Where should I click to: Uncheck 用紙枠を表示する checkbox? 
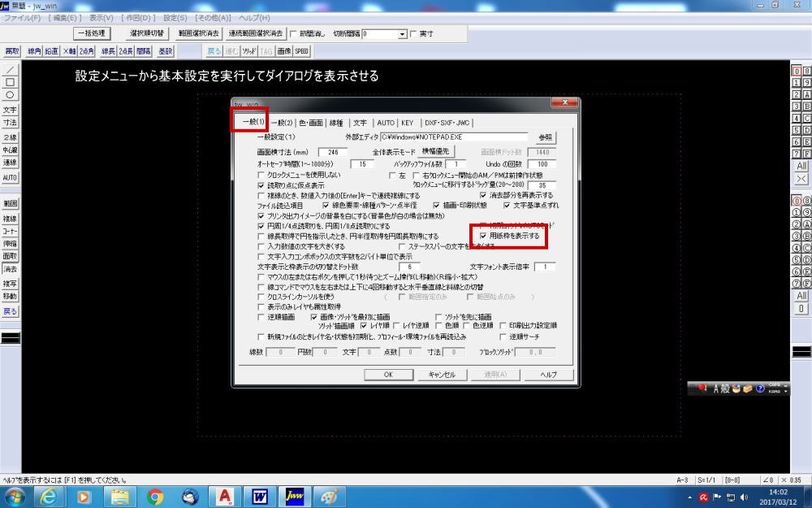(483, 236)
